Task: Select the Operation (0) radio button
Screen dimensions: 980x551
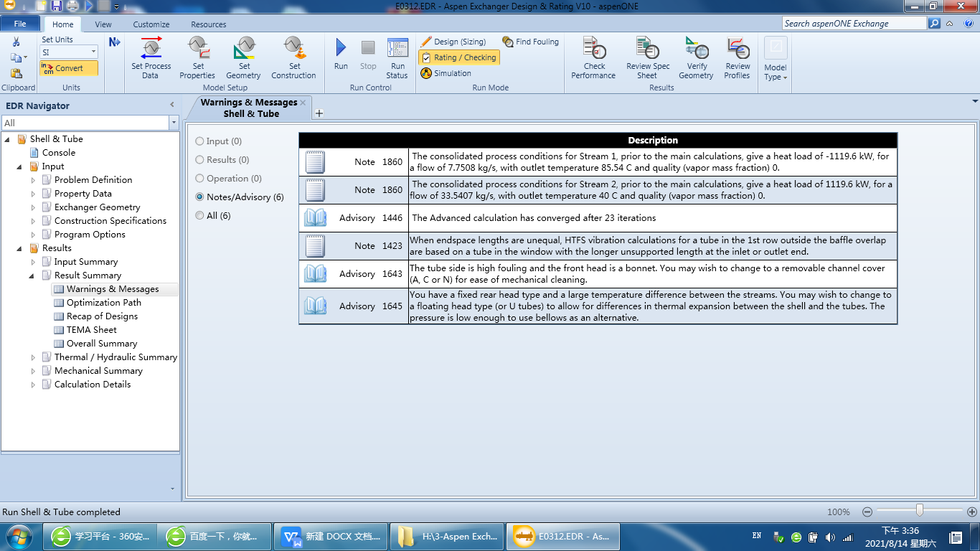Action: [x=200, y=179]
